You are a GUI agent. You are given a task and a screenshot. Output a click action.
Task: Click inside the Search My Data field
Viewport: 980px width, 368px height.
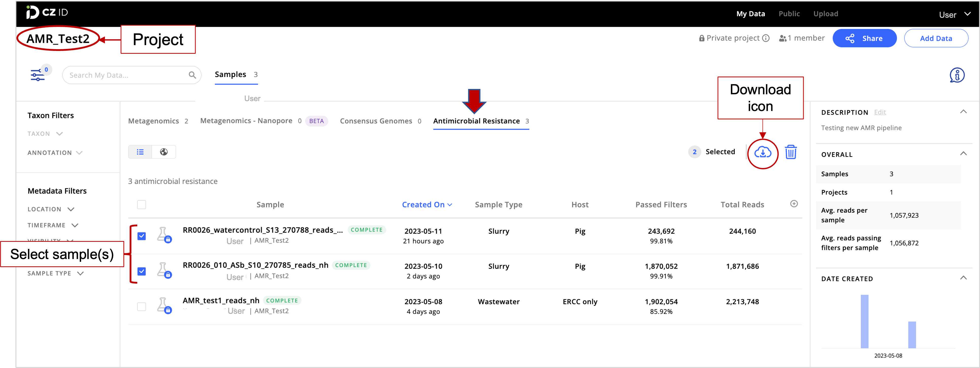click(x=126, y=75)
